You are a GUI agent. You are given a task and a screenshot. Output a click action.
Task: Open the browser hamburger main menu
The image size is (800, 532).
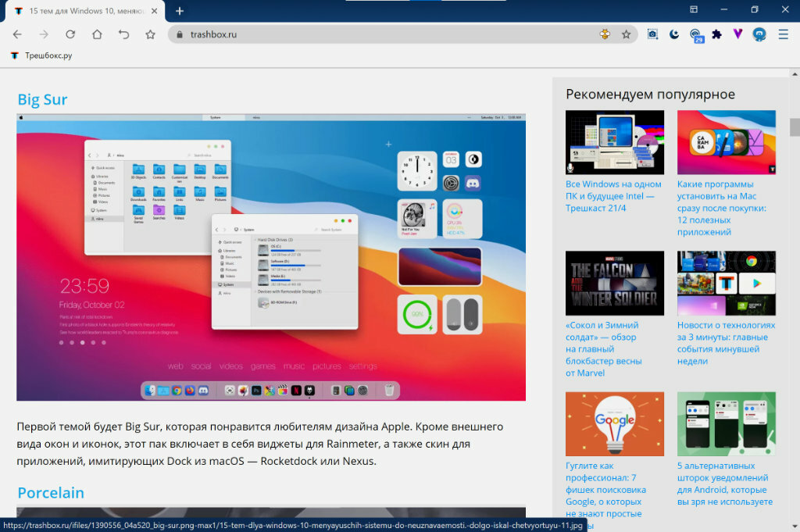point(783,34)
